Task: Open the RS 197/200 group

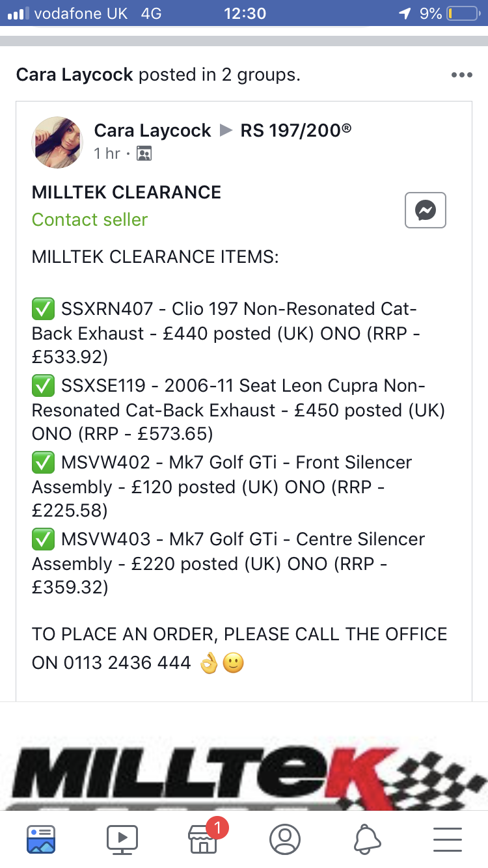Action: click(296, 131)
